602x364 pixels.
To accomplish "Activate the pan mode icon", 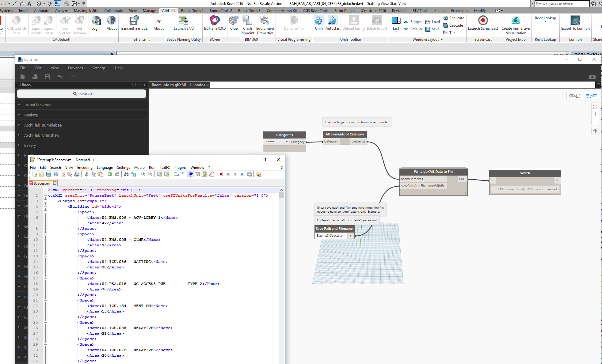I will (595, 131).
